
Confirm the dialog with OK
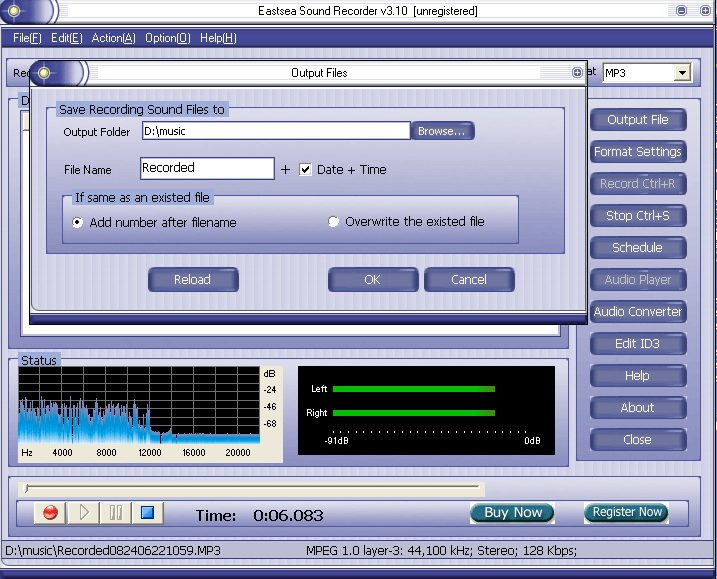tap(372, 280)
